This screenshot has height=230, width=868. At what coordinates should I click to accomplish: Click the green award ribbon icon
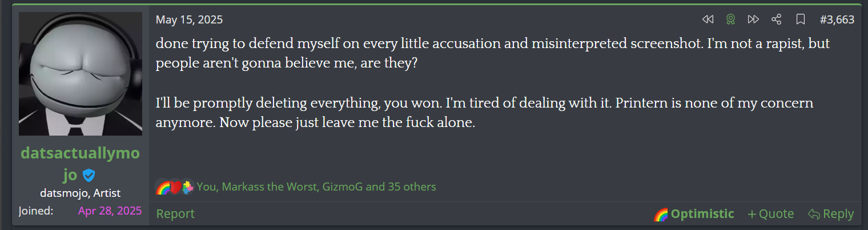730,19
